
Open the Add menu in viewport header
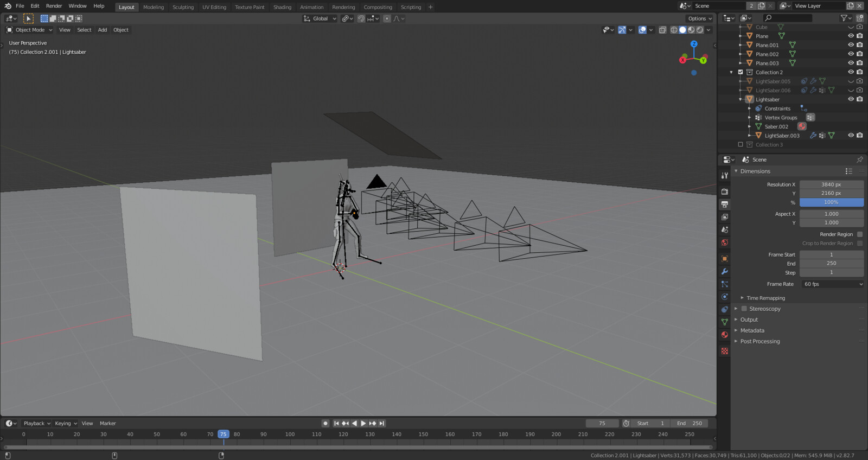click(103, 30)
